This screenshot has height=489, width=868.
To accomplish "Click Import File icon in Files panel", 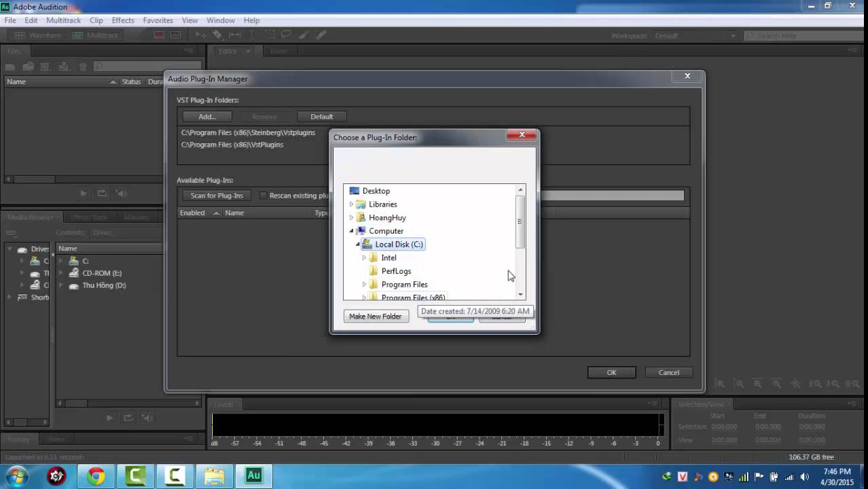I will tap(28, 67).
